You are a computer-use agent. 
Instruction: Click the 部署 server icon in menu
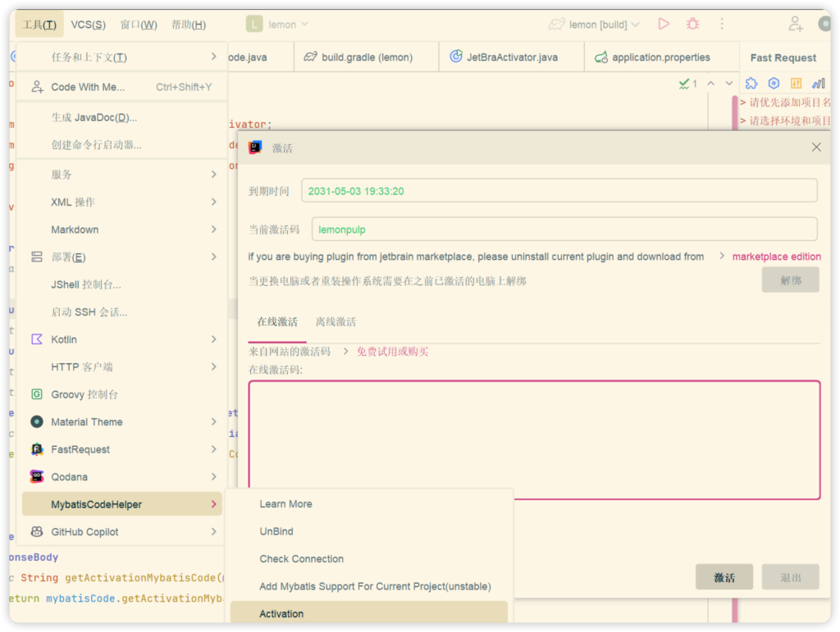[36, 257]
